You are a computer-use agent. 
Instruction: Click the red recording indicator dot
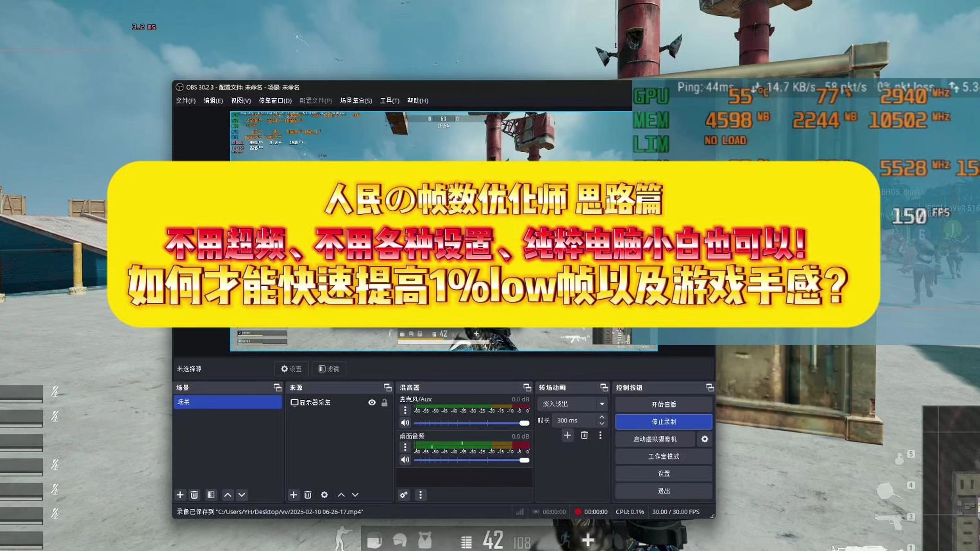tap(578, 512)
